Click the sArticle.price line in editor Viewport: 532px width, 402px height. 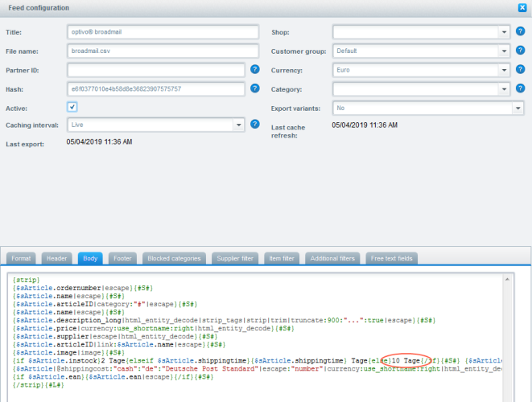click(154, 329)
